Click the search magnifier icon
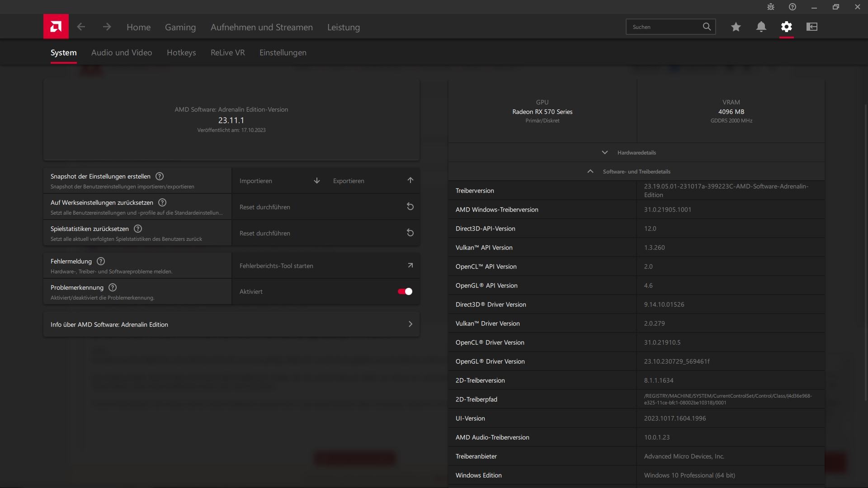Screen dimensions: 868x488 (x=707, y=27)
